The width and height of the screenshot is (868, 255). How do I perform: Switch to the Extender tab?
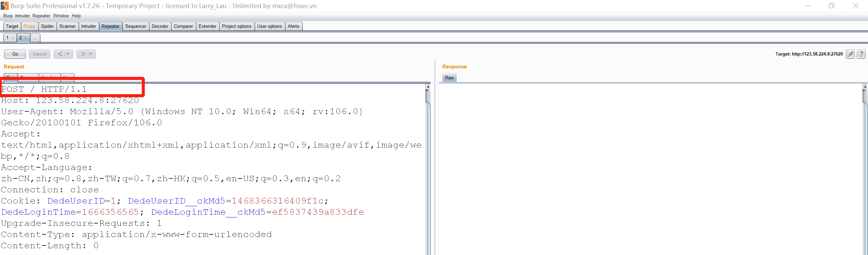[x=208, y=26]
